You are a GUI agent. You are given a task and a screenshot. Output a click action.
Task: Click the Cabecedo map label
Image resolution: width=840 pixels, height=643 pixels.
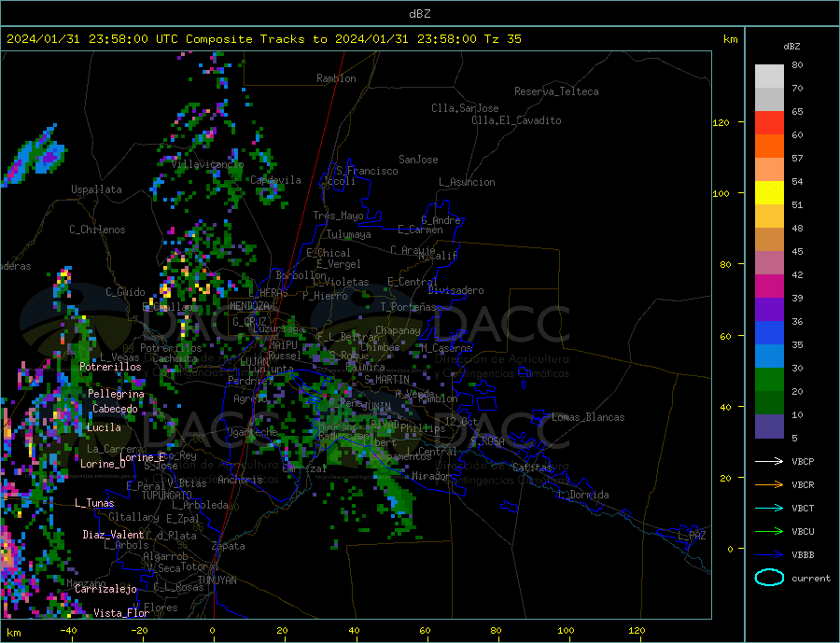click(115, 409)
